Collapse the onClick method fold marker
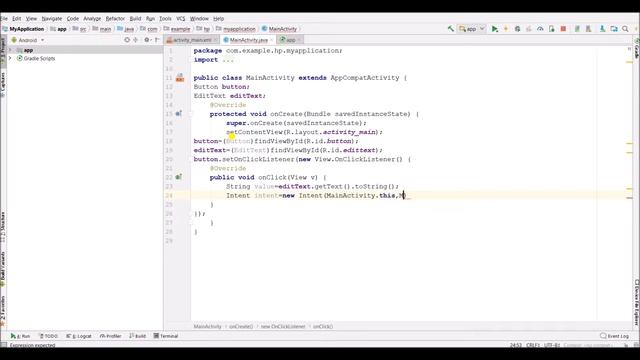Screen dimensions: 640x360 click(x=191, y=177)
